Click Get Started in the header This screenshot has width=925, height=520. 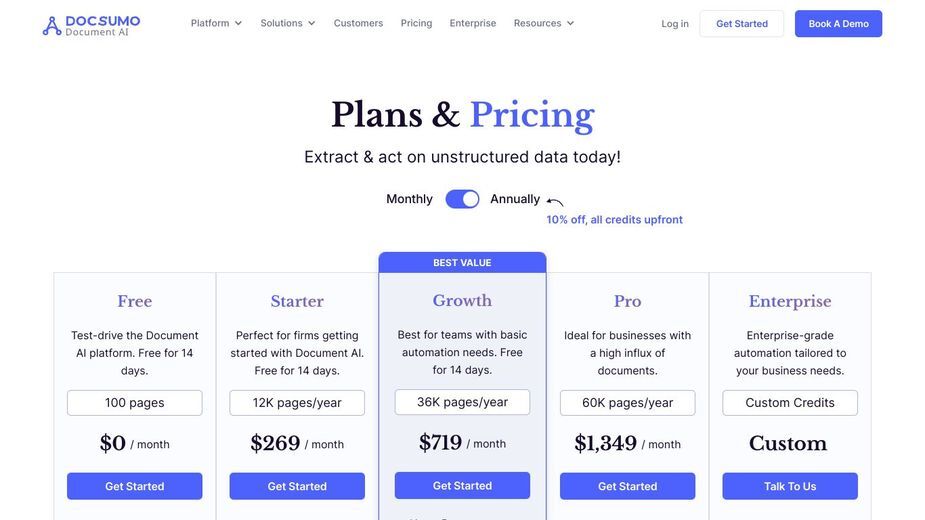[x=742, y=24]
